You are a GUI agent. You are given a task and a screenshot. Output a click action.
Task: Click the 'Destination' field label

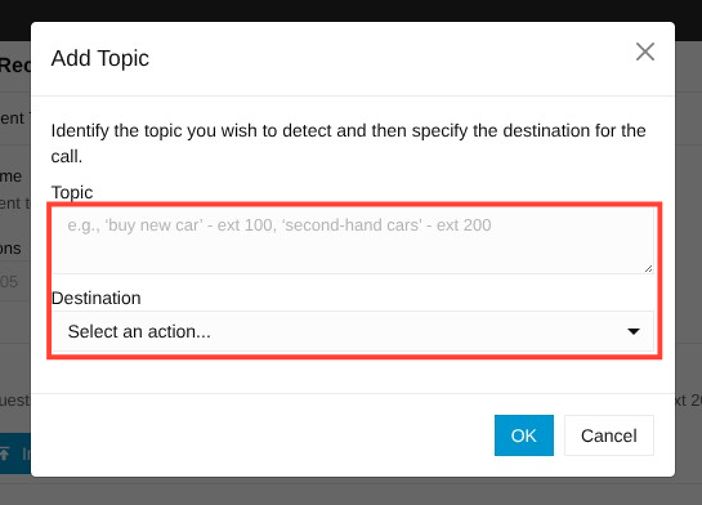coord(96,298)
